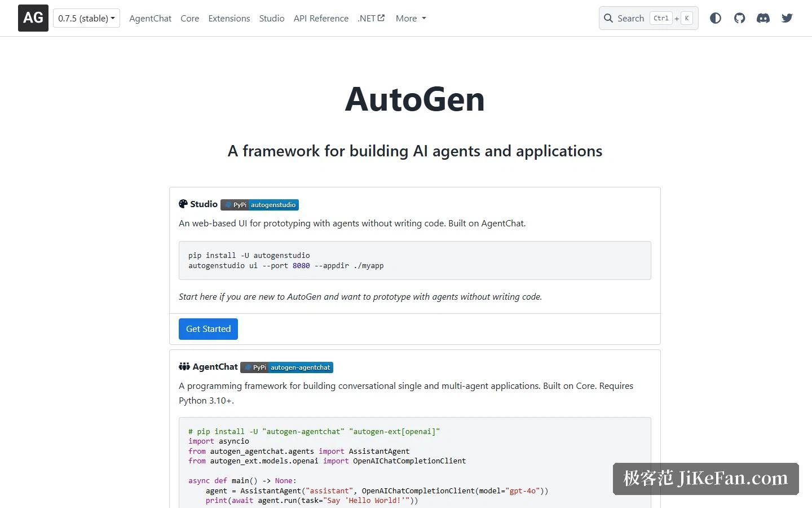Click the Ctrl key hint in search
This screenshot has height=508, width=812.
(661, 18)
